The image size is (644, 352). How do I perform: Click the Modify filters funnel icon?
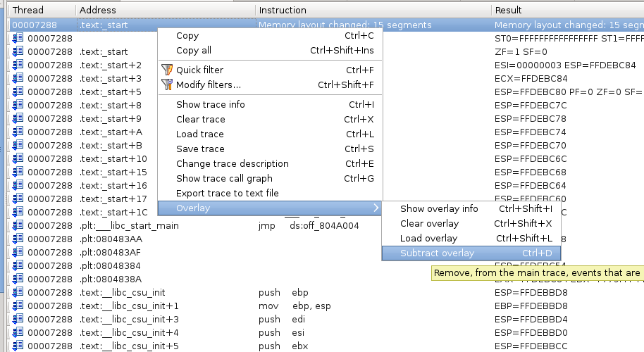pos(167,84)
